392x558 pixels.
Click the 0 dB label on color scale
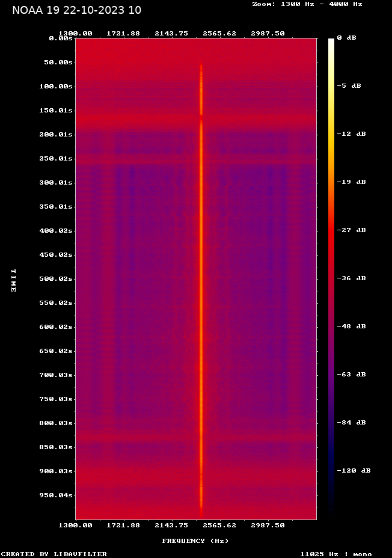click(346, 38)
